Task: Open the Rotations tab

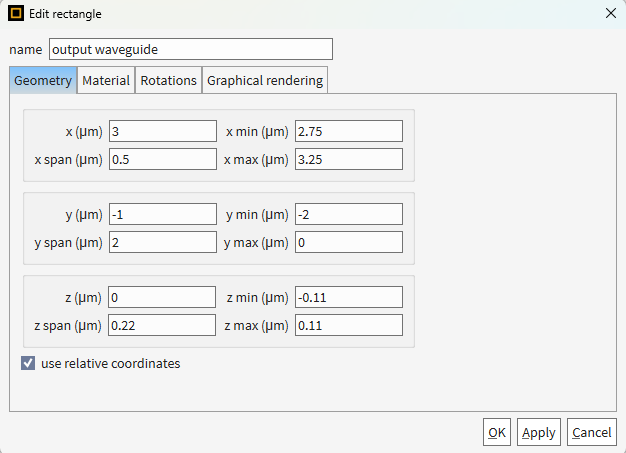Action: point(168,80)
